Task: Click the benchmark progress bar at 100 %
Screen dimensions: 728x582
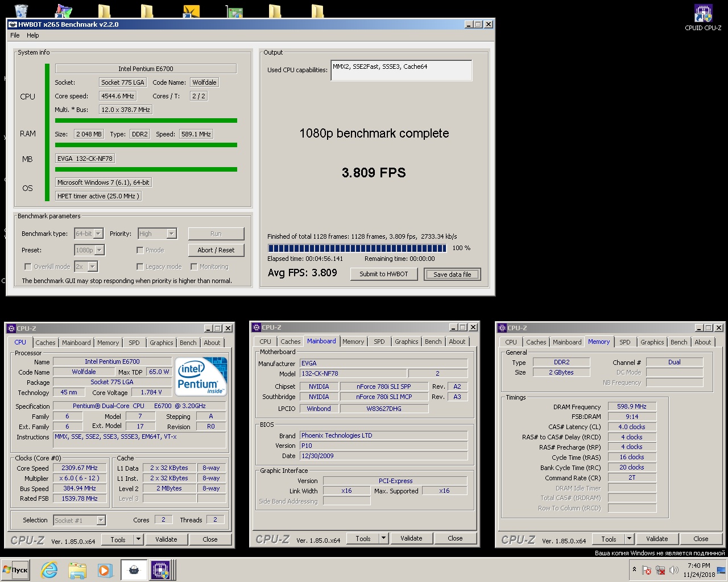Action: [x=357, y=248]
